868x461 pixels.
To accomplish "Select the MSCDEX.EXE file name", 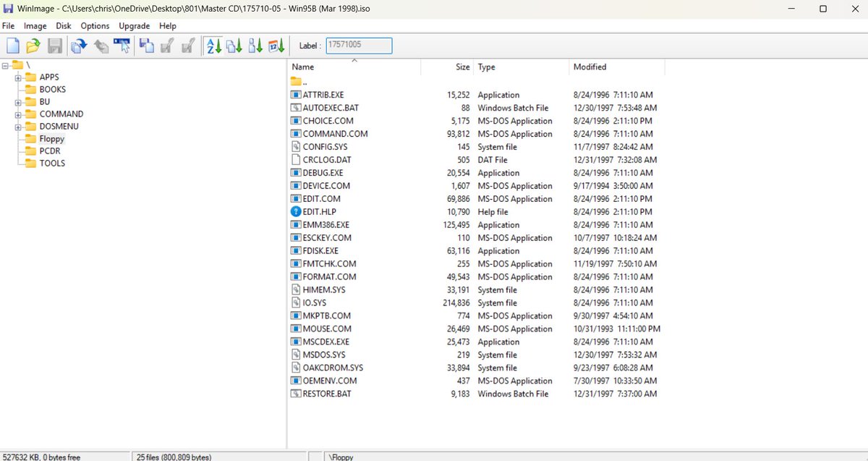I will coord(325,342).
